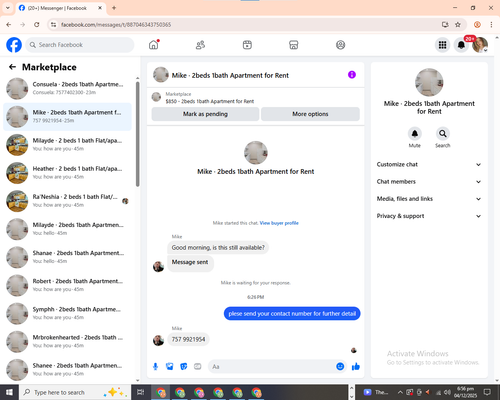Expand Customize chat section
The height and width of the screenshot is (400, 500).
(x=429, y=164)
